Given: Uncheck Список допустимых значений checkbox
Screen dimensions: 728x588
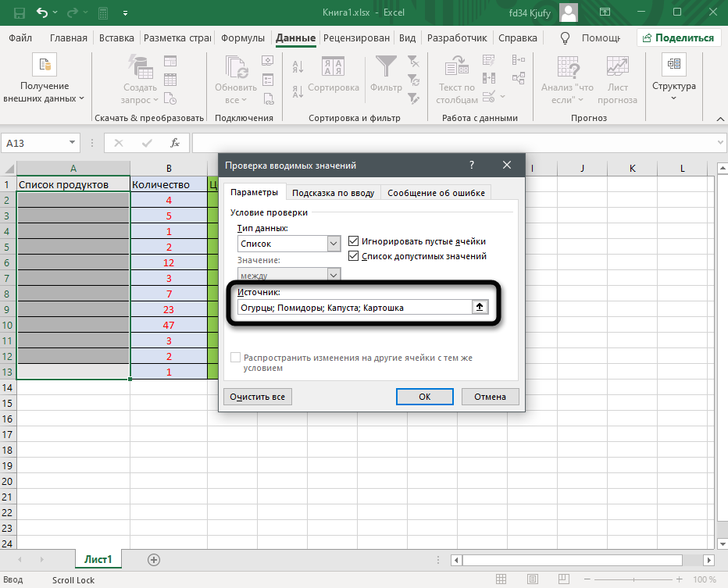Looking at the screenshot, I should 354,256.
